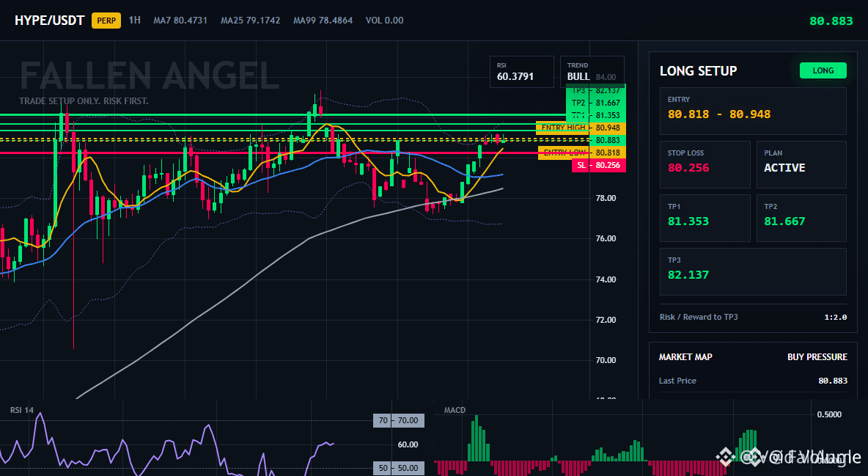Click the BUY PRESSURE label

817,357
